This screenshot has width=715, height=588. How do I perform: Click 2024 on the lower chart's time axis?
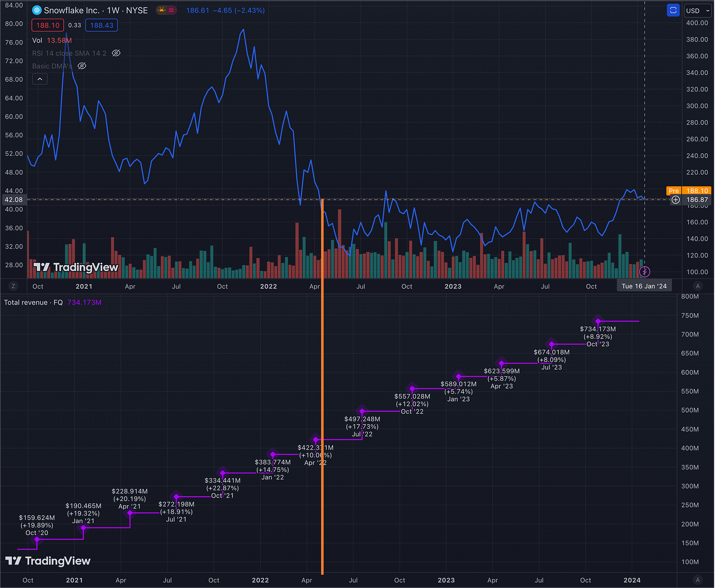[x=632, y=580]
